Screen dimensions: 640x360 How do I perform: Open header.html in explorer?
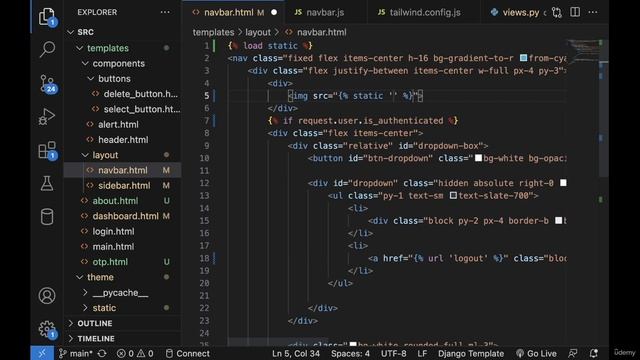122,140
